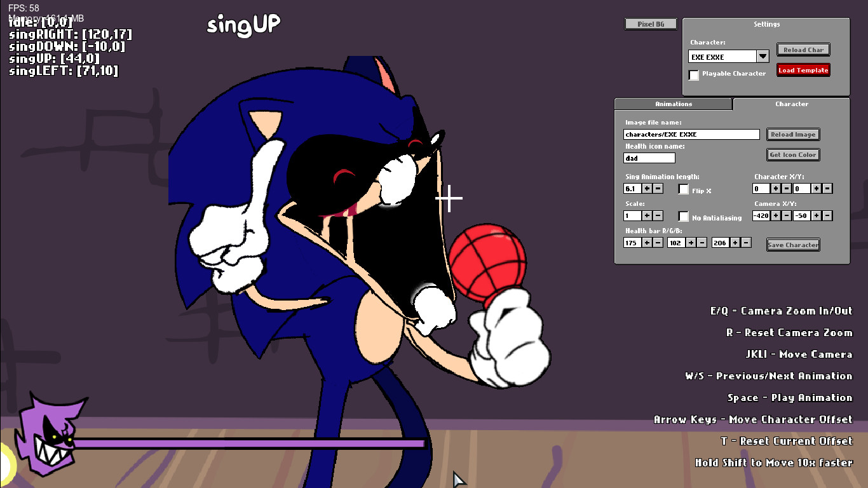Increase Camera Y with its plus button
Image resolution: width=868 pixels, height=488 pixels.
coord(817,216)
